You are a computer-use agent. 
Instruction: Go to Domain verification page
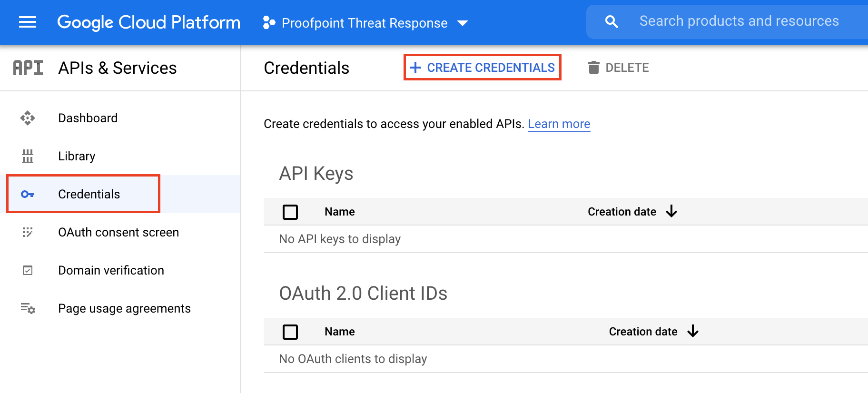click(x=111, y=270)
